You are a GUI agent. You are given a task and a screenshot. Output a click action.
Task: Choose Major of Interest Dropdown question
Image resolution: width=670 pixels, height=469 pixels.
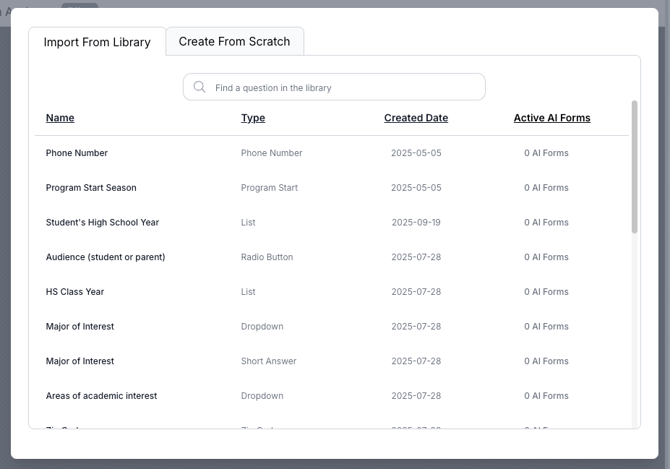click(x=80, y=326)
